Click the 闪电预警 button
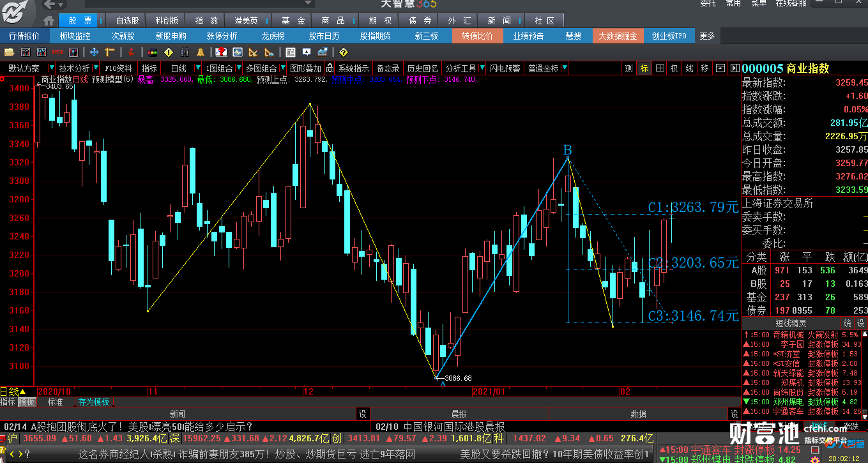 pyautogui.click(x=505, y=68)
